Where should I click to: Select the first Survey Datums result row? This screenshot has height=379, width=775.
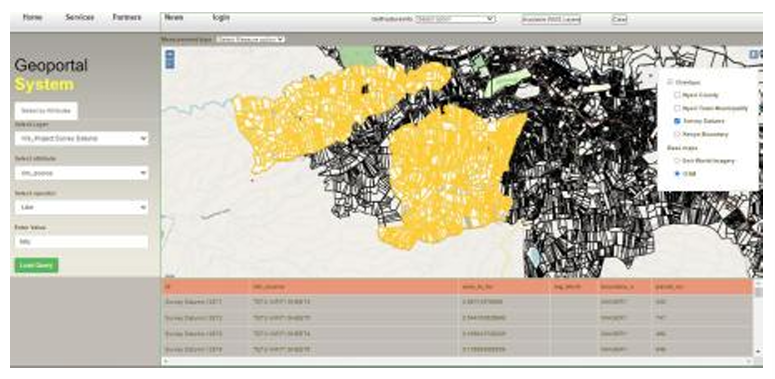[457, 302]
